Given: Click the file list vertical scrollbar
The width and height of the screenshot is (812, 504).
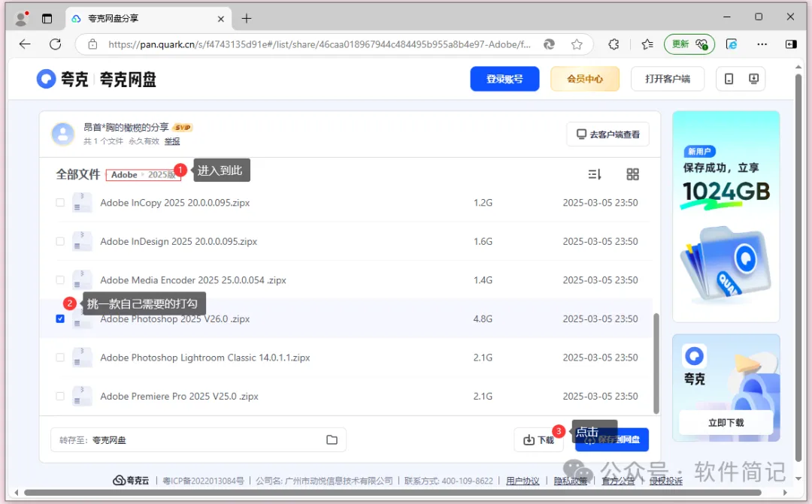Looking at the screenshot, I should coord(656,364).
